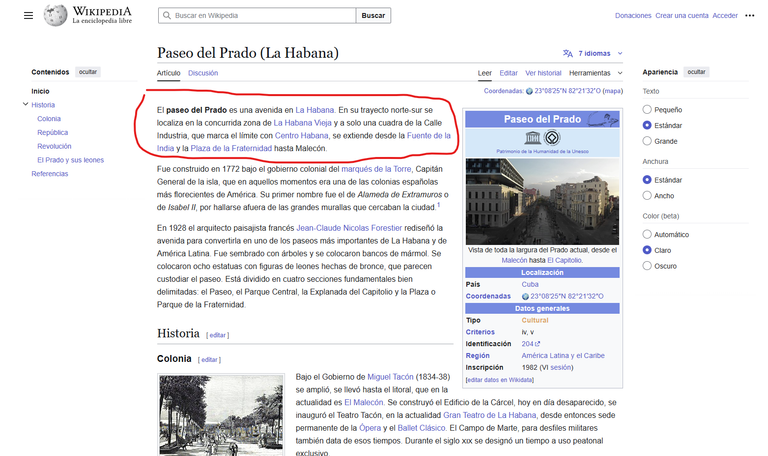
Task: Jump to República in contents
Action: click(x=52, y=132)
